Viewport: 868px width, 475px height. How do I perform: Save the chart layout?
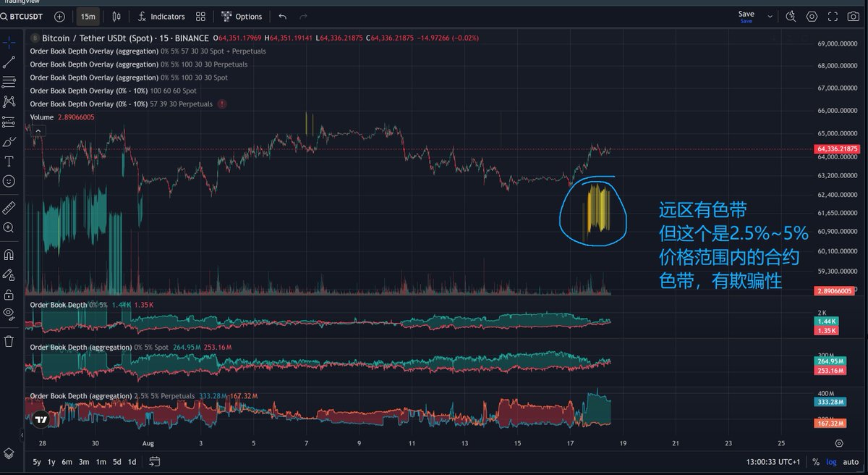[x=746, y=15]
